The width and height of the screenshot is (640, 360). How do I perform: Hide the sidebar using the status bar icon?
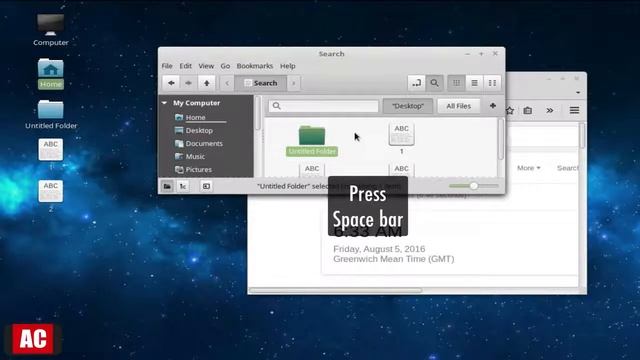pyautogui.click(x=206, y=186)
